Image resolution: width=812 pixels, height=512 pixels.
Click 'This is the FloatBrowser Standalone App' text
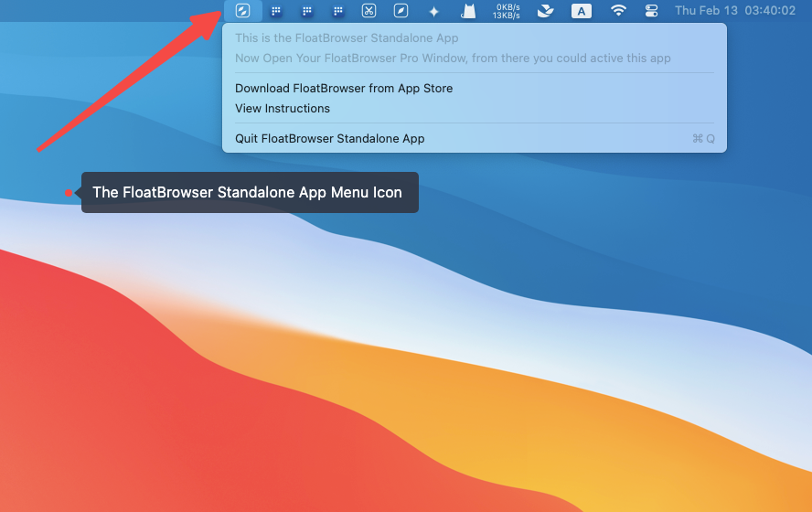[347, 37]
